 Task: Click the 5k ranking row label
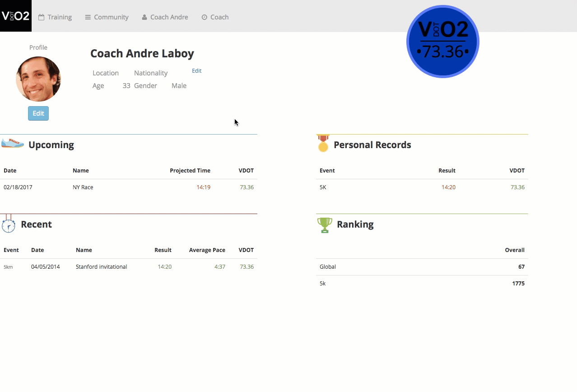point(322,283)
